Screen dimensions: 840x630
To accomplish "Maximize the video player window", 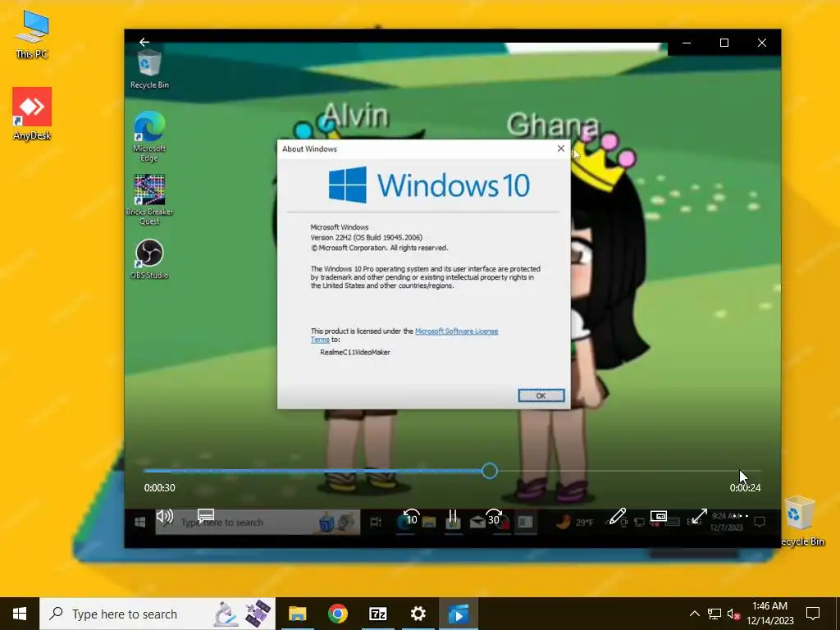I will [724, 43].
